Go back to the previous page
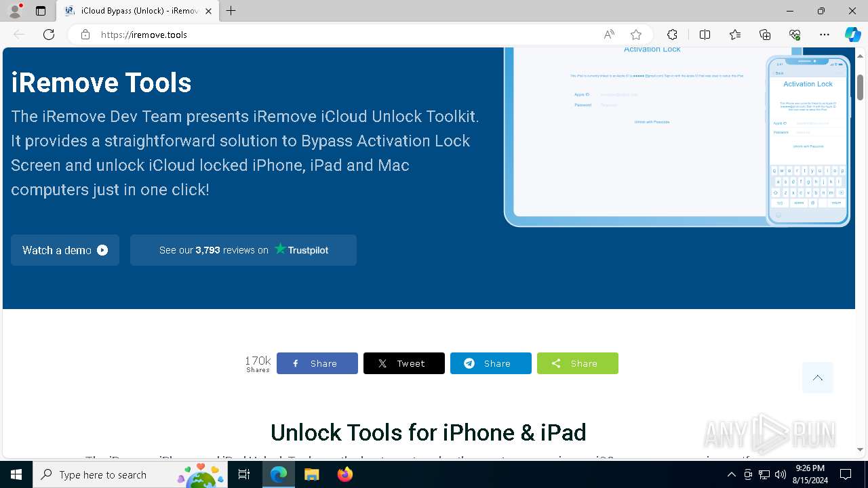The width and height of the screenshot is (868, 488). coord(19,35)
